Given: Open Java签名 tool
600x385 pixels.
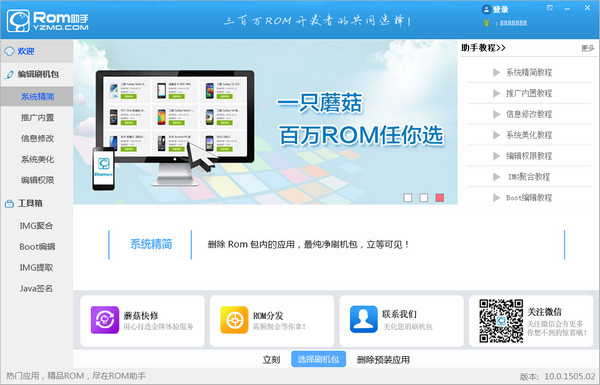Looking at the screenshot, I should pos(37,289).
